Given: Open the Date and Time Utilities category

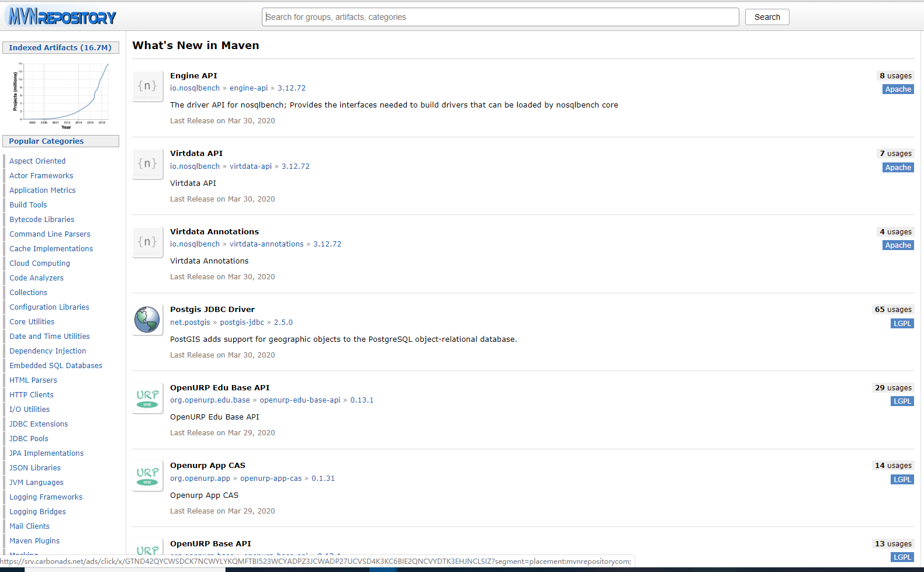Looking at the screenshot, I should [x=50, y=337].
